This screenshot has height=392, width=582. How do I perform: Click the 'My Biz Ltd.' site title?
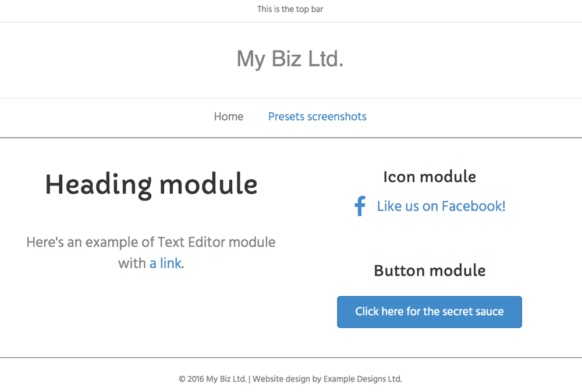(x=290, y=59)
